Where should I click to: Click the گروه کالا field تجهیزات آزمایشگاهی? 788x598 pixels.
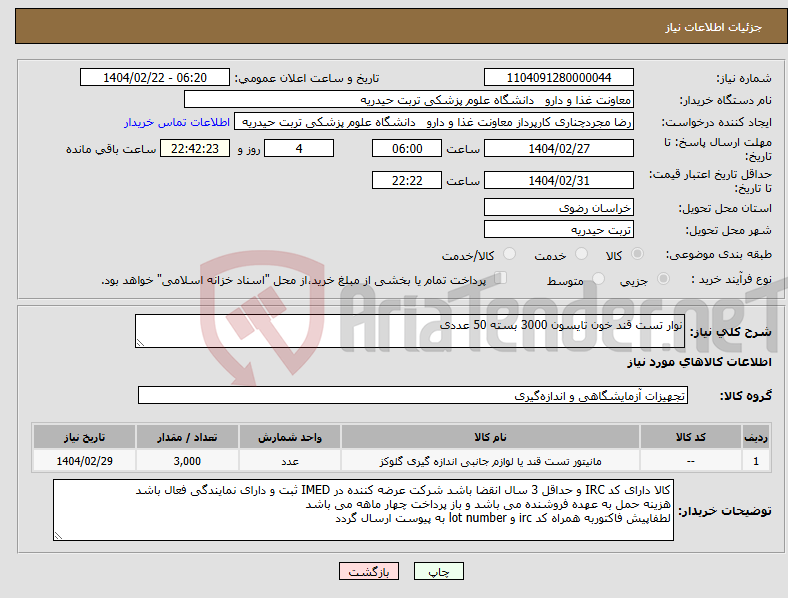tap(413, 395)
